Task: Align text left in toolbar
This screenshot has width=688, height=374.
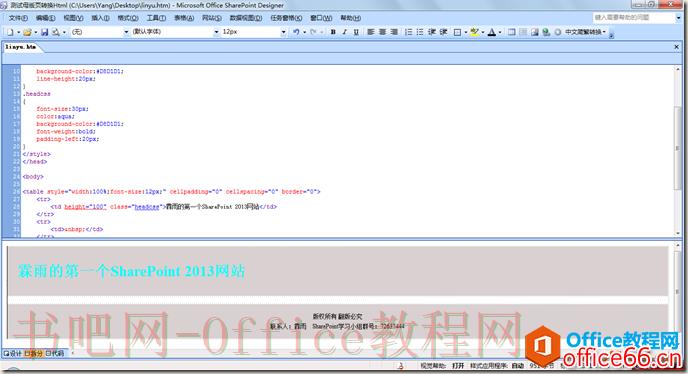Action: [371, 32]
